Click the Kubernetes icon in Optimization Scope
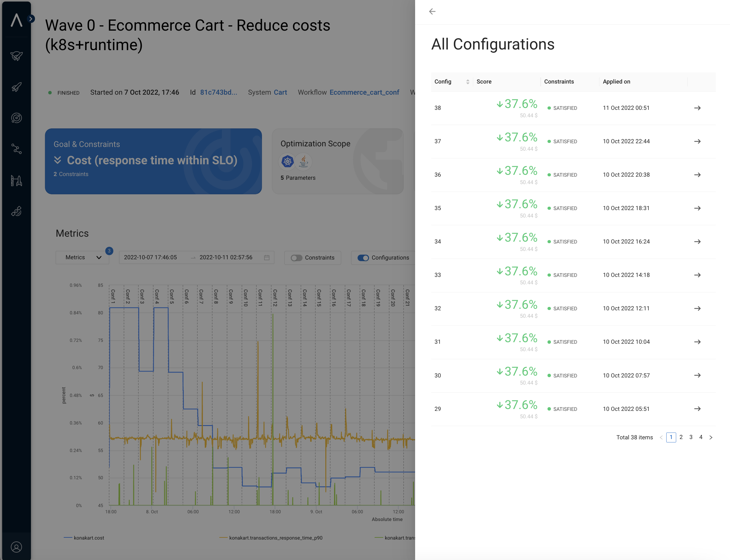The height and width of the screenshot is (560, 730). coord(287,162)
